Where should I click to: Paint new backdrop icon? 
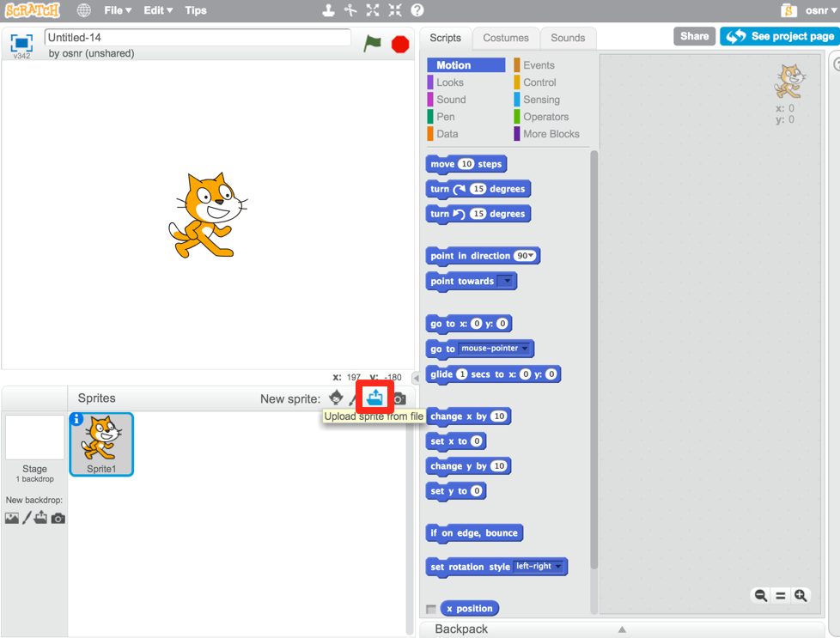(27, 518)
